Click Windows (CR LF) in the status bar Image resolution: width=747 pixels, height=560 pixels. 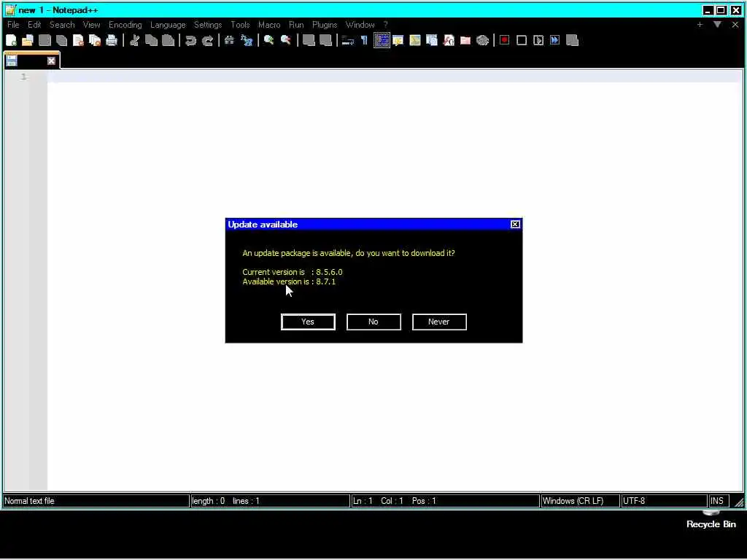580,501
